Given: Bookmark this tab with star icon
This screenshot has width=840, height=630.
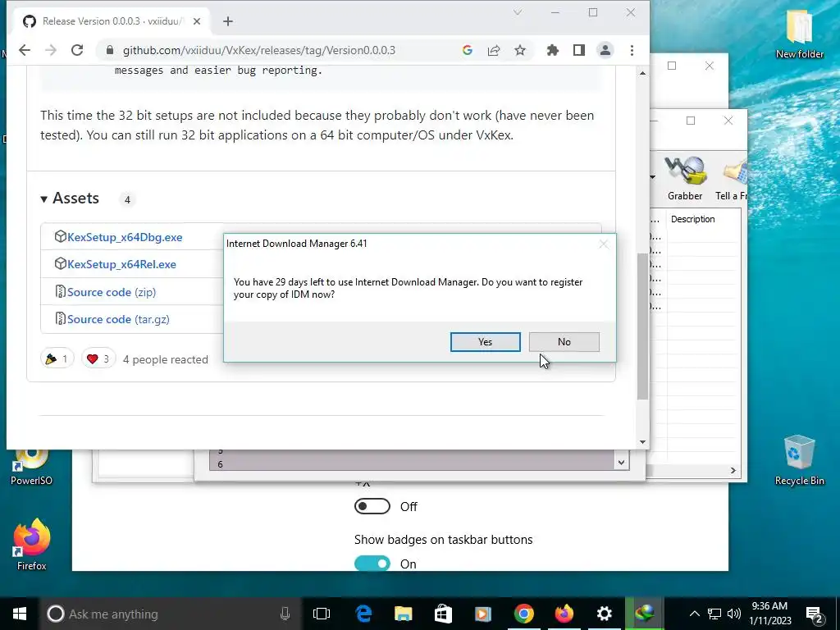Looking at the screenshot, I should (x=519, y=50).
